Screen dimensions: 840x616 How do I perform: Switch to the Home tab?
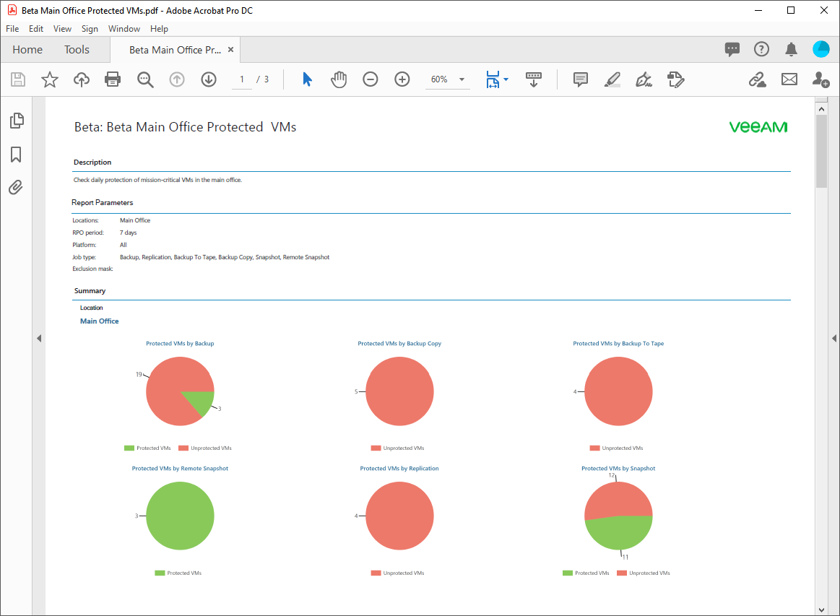pyautogui.click(x=27, y=50)
